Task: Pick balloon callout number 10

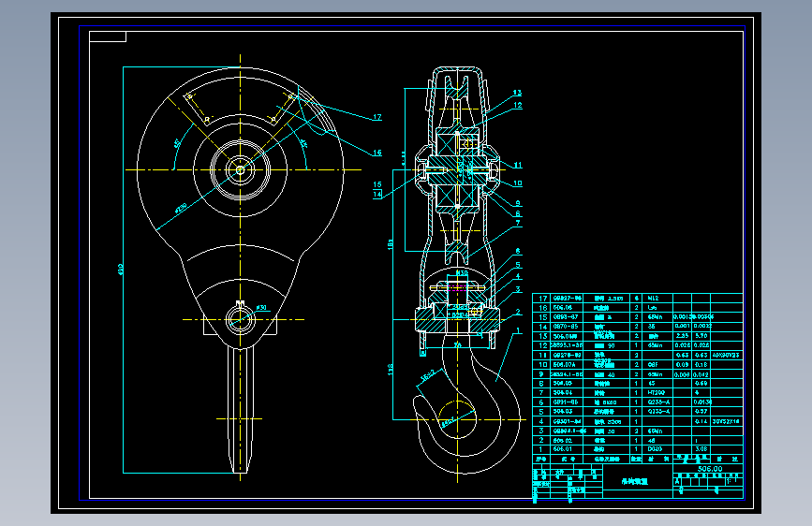Action: [517, 183]
